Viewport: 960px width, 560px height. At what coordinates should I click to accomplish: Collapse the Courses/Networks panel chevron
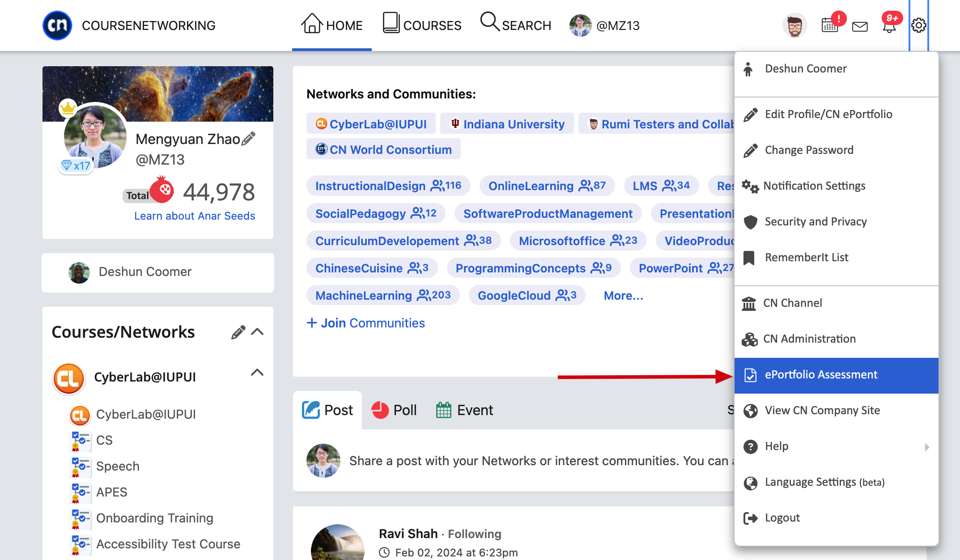(x=258, y=332)
